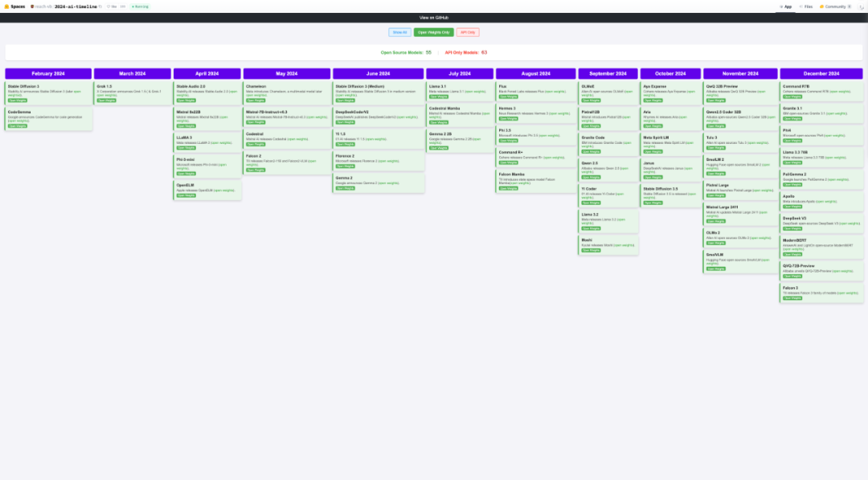
Task: Open the QwQ 32B Preview card
Action: pos(741,93)
